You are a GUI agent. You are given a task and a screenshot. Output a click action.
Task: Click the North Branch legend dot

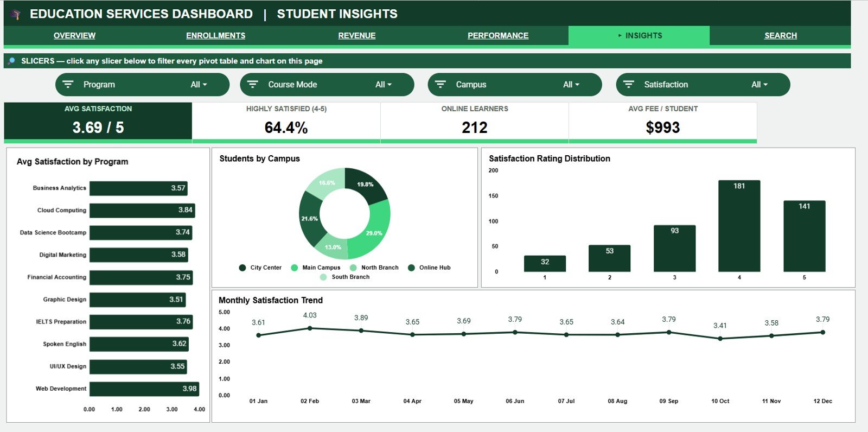tap(353, 268)
